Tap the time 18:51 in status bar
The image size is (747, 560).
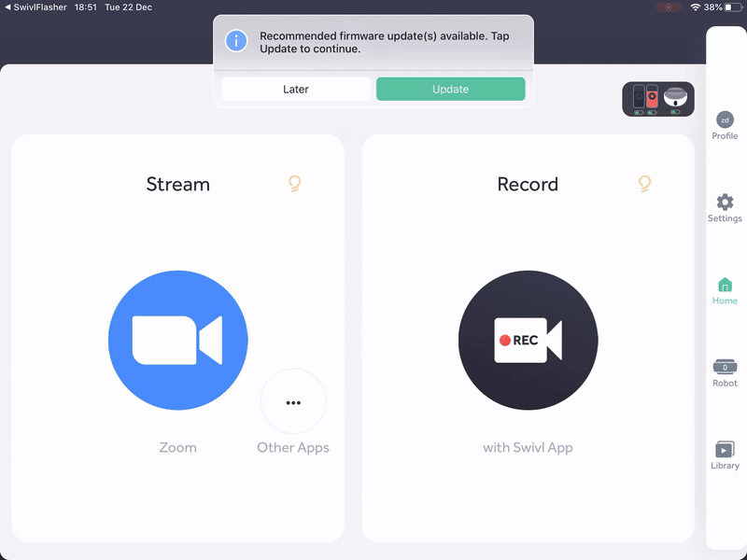click(x=86, y=7)
